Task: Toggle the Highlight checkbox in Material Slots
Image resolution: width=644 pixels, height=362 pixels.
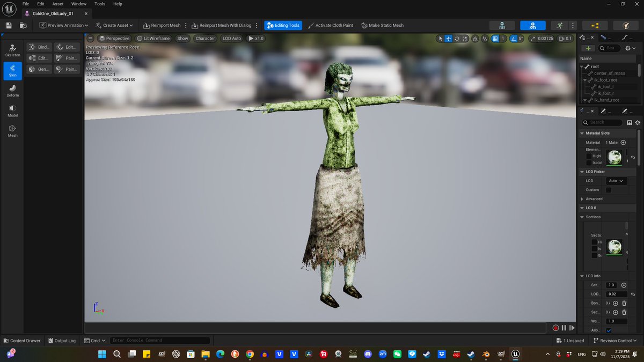Action: (x=589, y=156)
